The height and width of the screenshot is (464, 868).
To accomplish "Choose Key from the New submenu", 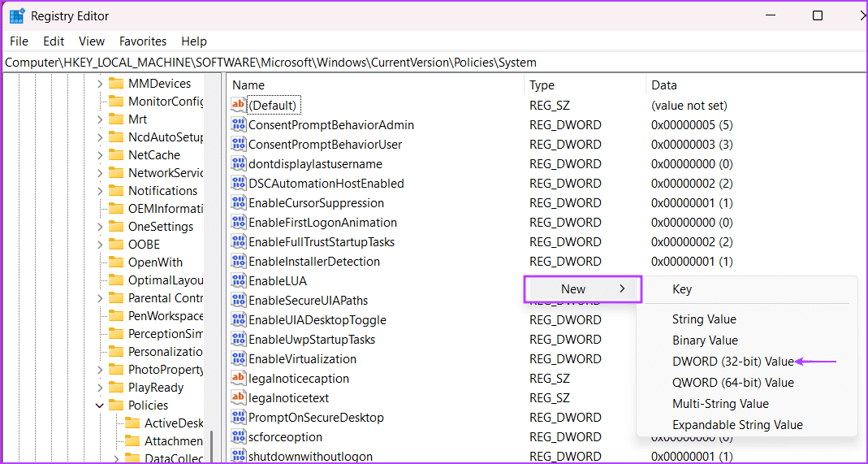I will coord(682,289).
